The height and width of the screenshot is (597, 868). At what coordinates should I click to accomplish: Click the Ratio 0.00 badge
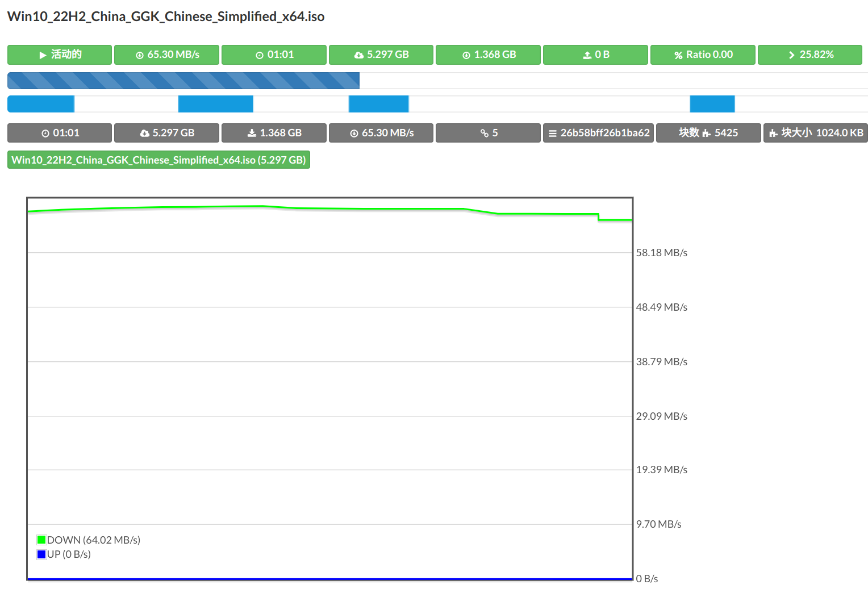(x=703, y=55)
